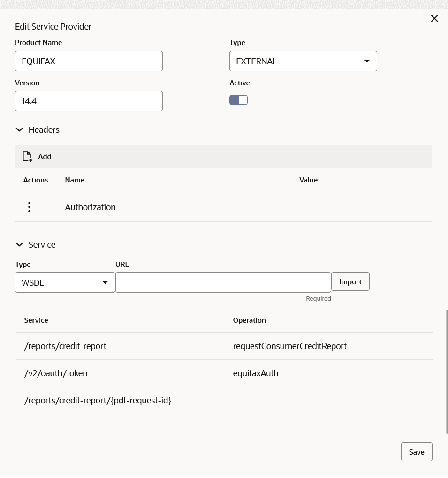Click the service URL input field

(223, 282)
